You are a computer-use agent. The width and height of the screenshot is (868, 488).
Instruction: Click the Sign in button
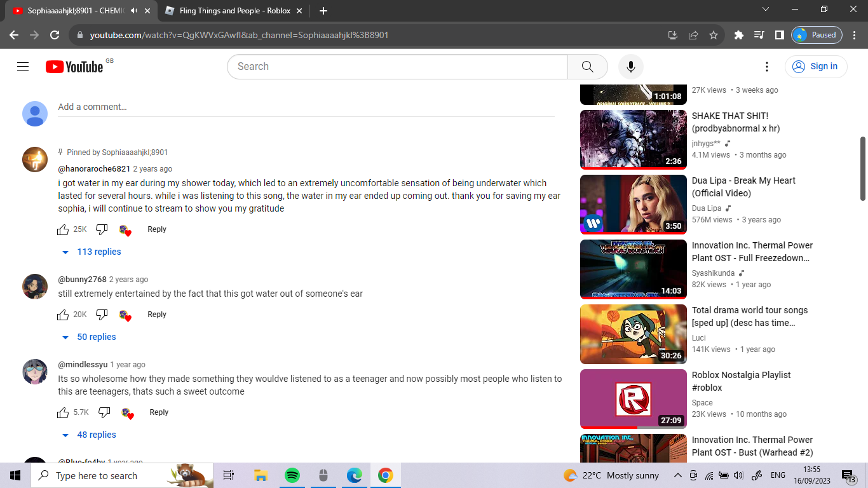point(816,67)
